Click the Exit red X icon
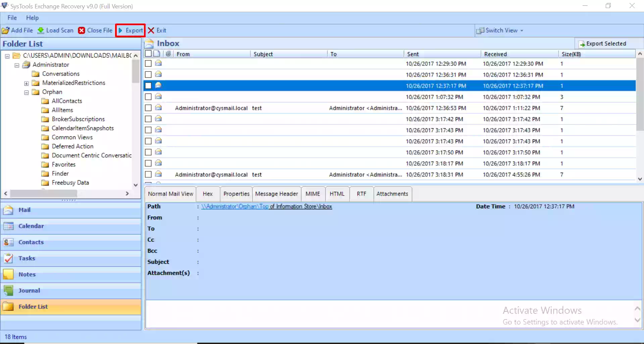 pyautogui.click(x=151, y=31)
